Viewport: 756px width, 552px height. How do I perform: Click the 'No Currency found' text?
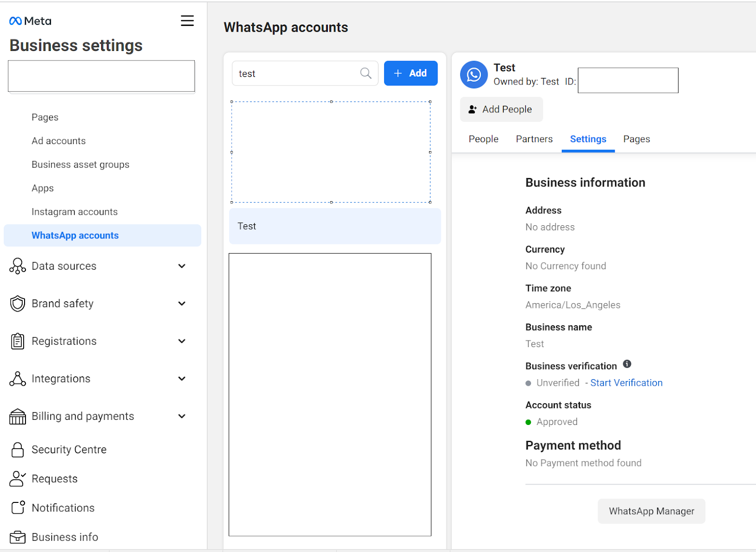point(566,266)
